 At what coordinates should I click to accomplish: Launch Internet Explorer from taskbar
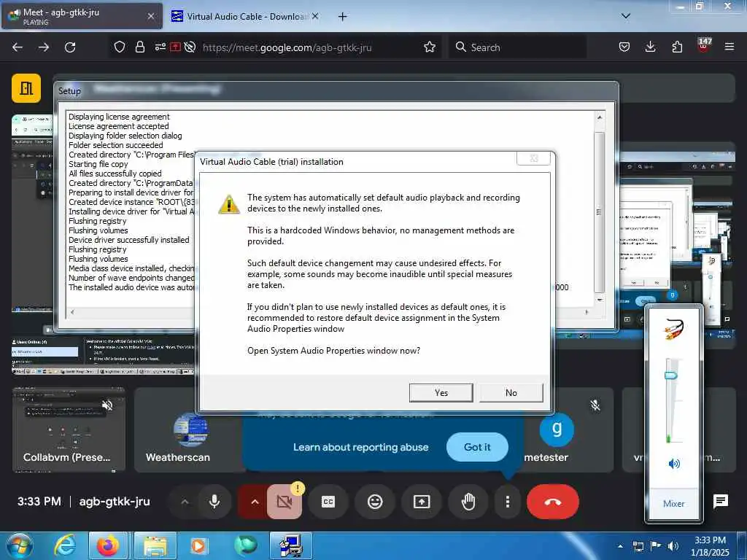click(x=64, y=545)
